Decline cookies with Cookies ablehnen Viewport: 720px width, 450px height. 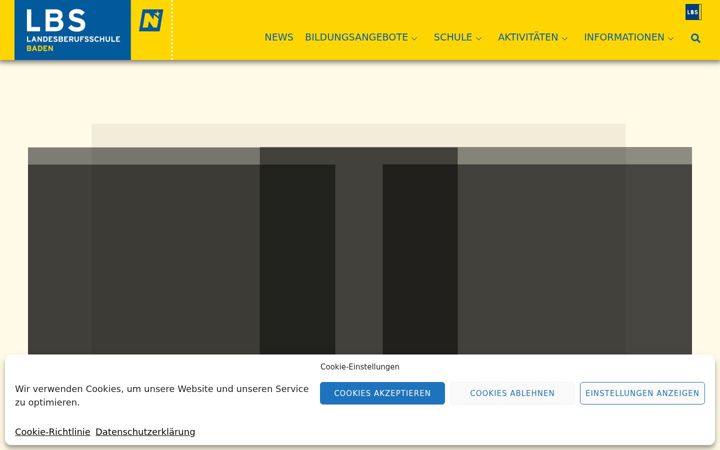pos(512,393)
